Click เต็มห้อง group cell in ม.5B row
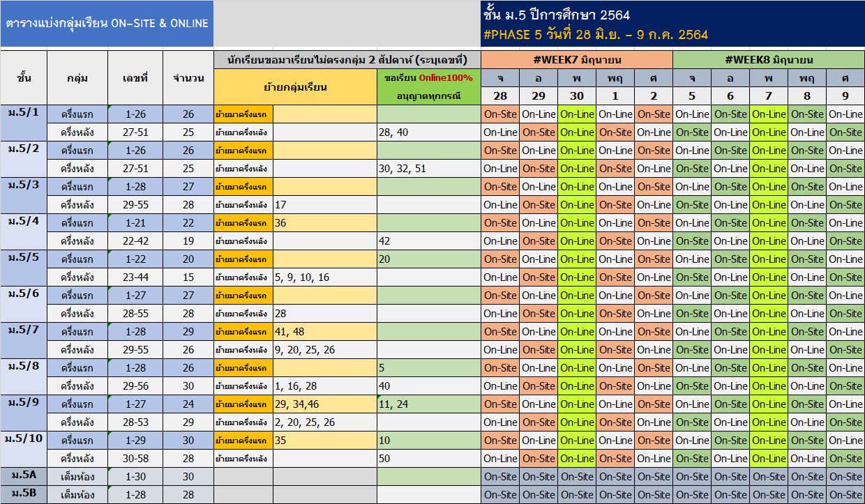865x504 pixels. (x=77, y=495)
